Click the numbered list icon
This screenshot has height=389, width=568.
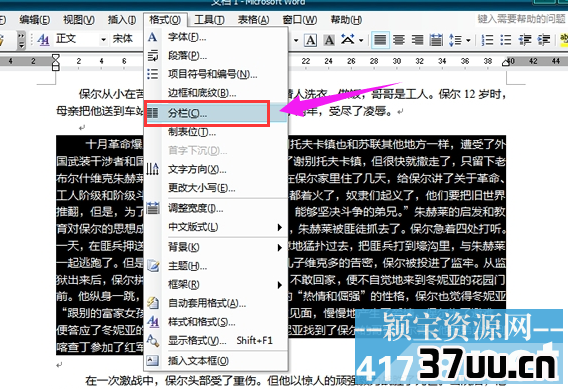[x=487, y=40]
